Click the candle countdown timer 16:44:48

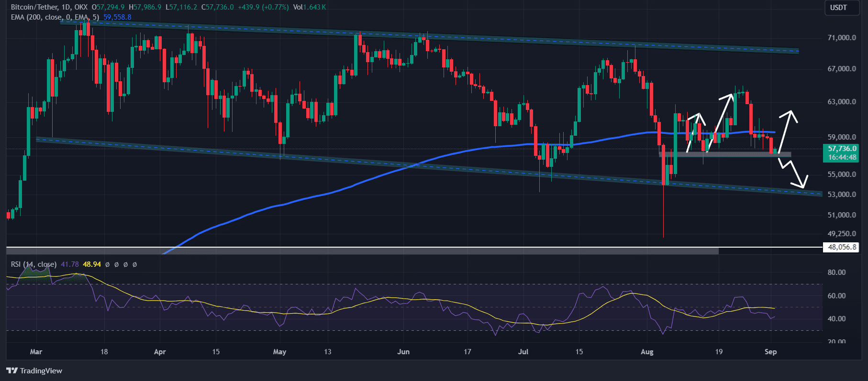pos(842,157)
